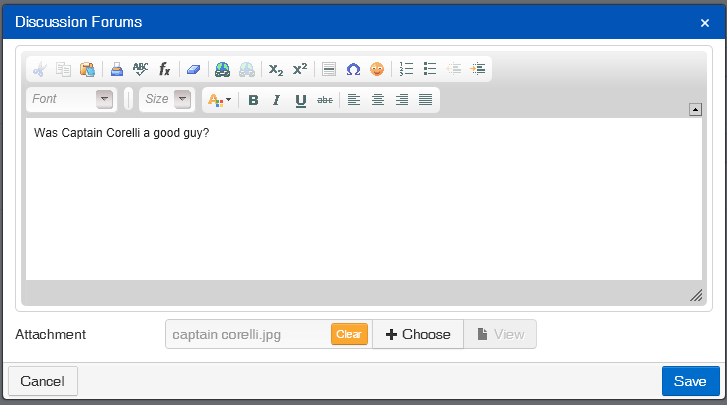Screen dimensions: 727x405
Task: Collapse the editor toolbar with arrow button
Action: click(x=695, y=109)
